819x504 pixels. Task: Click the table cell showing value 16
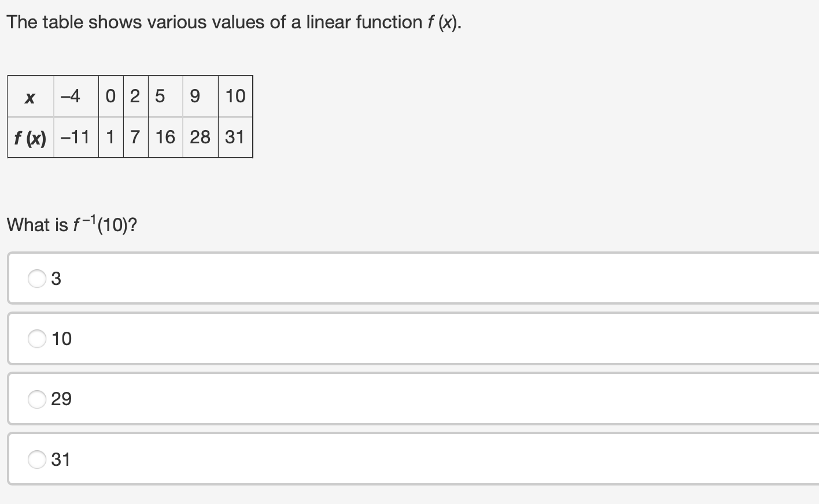tap(164, 137)
